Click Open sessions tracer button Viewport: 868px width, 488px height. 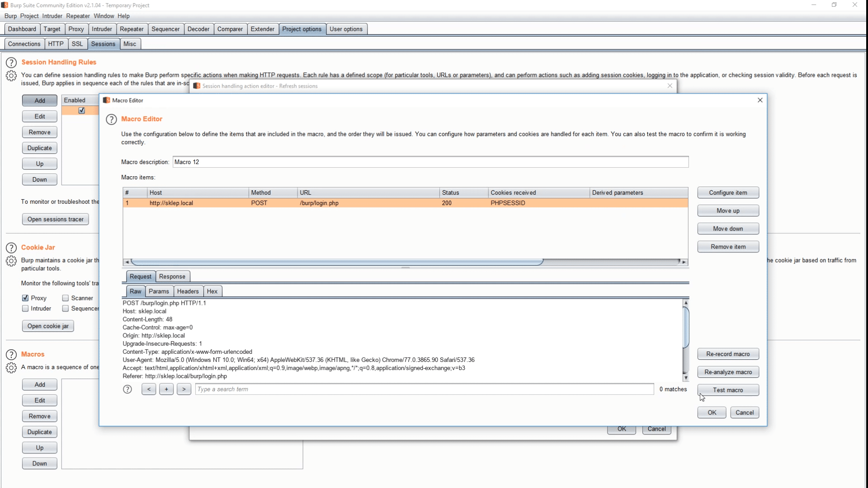(x=56, y=219)
